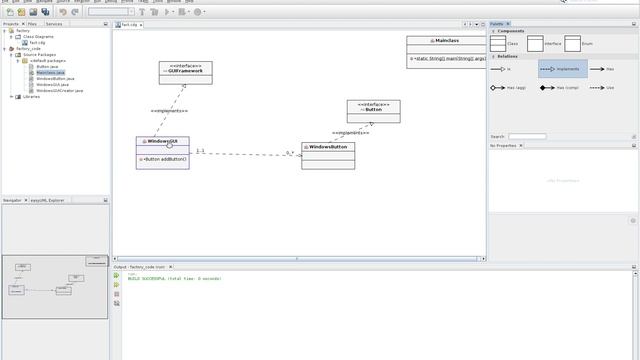Close the Output tab
Viewport: 640px width, 360px height.
(171, 267)
